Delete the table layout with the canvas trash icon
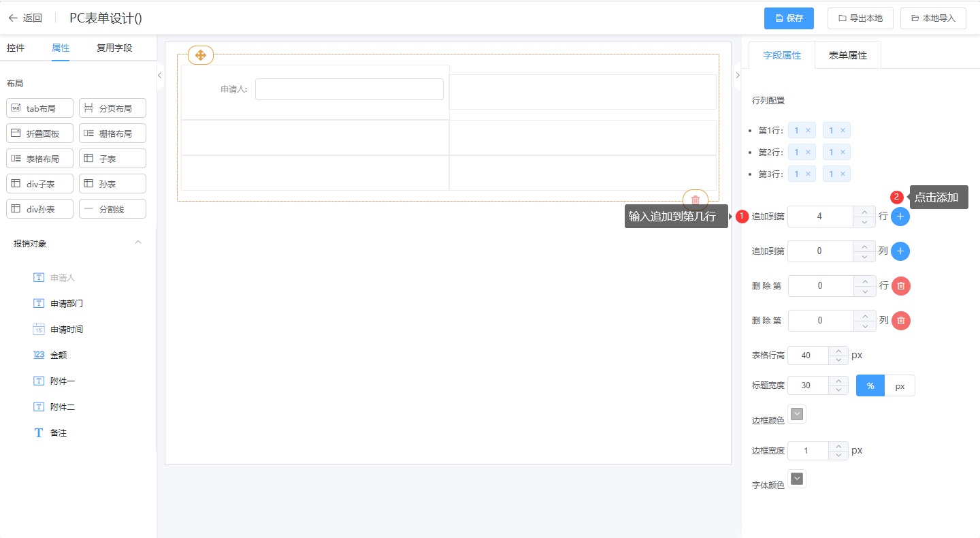 (696, 200)
